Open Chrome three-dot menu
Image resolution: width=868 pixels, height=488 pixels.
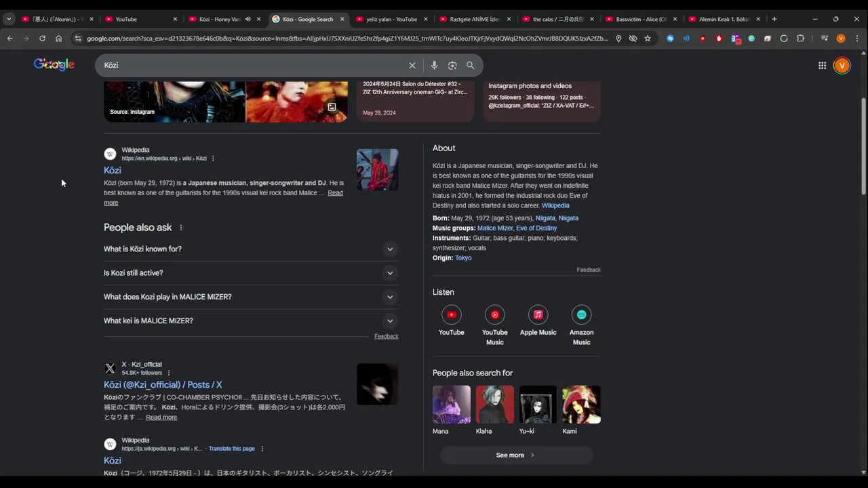click(x=857, y=39)
